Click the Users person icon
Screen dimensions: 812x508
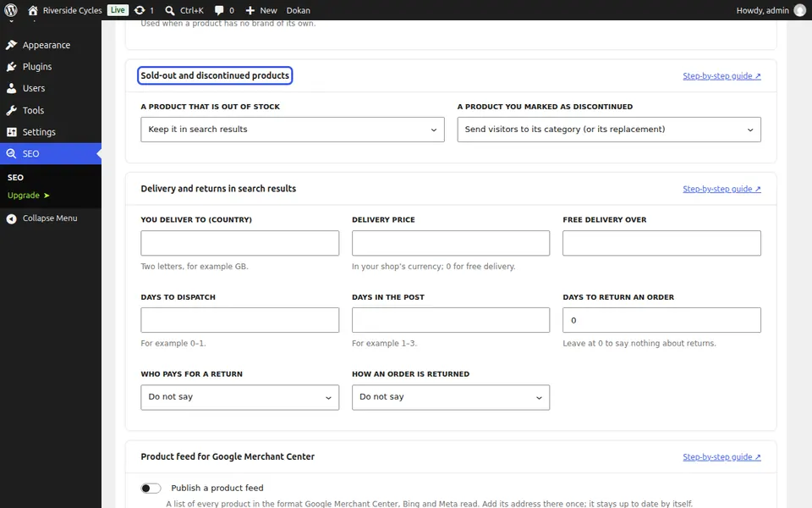(x=11, y=89)
